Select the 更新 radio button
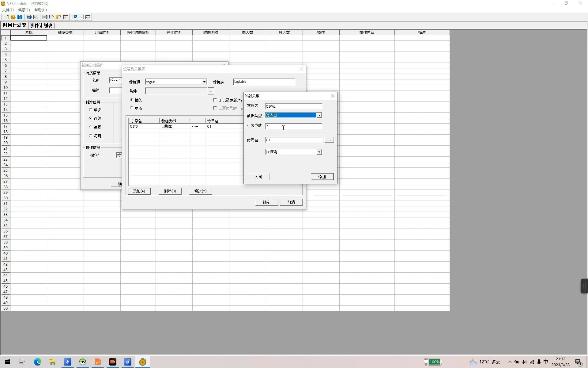Viewport: 588px width, 368px height. pyautogui.click(x=132, y=108)
